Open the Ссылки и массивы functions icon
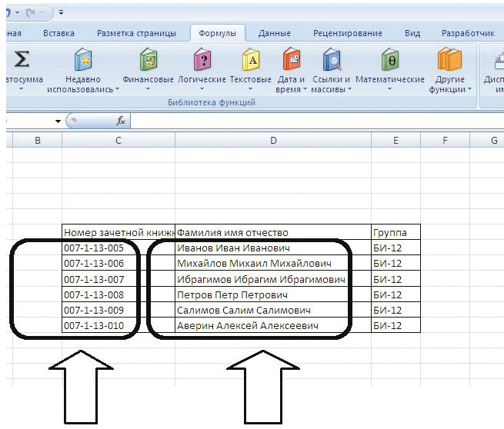 click(332, 59)
